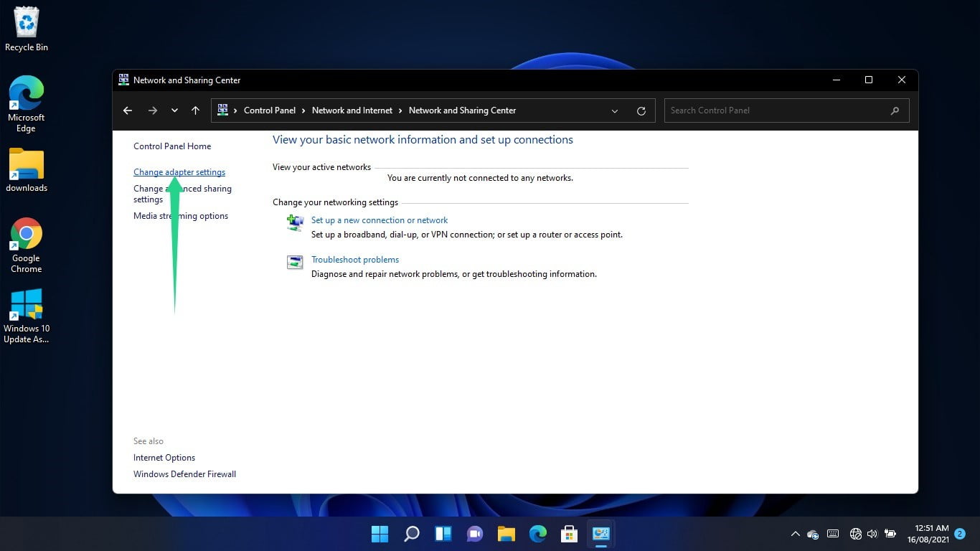Open Set up a new connection or network icon
Screen dimensions: 980x551
295,222
